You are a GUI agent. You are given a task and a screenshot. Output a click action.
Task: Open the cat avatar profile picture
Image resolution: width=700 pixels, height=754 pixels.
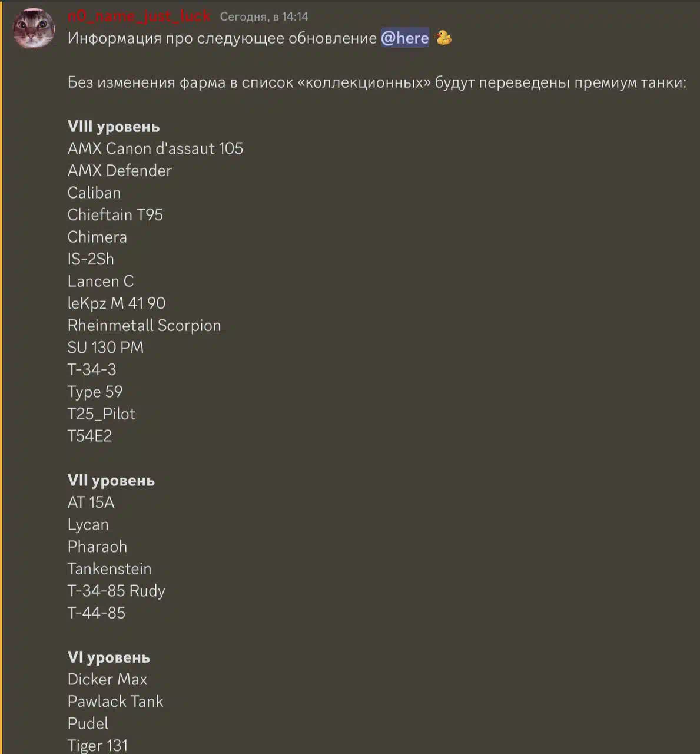34,29
